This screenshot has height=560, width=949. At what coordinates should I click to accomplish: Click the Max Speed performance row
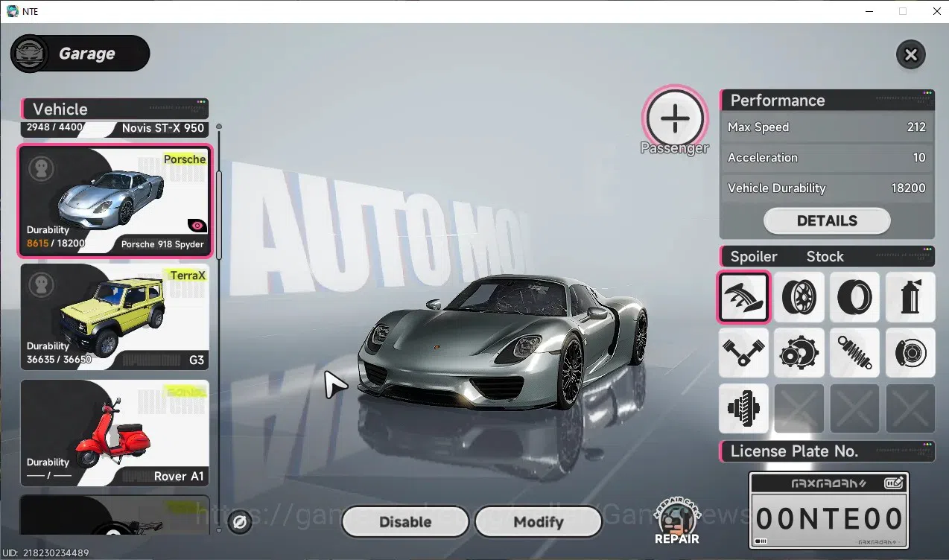click(x=827, y=127)
